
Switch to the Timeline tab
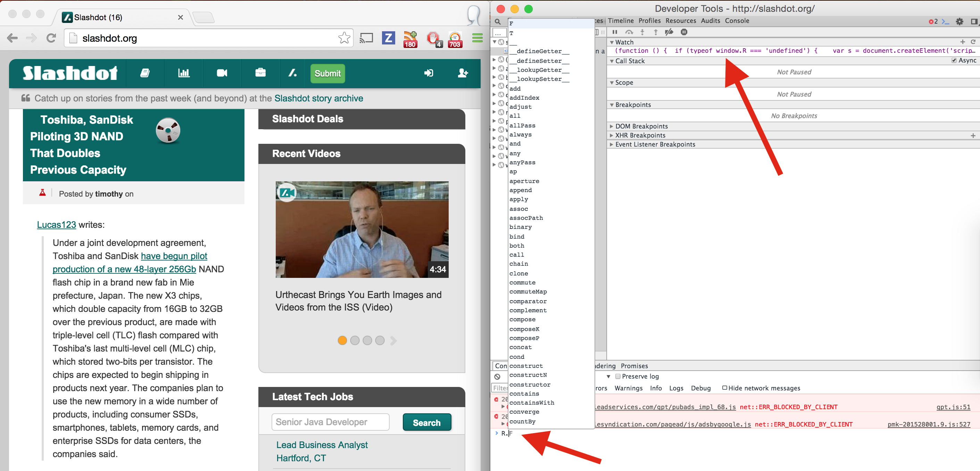tap(621, 20)
